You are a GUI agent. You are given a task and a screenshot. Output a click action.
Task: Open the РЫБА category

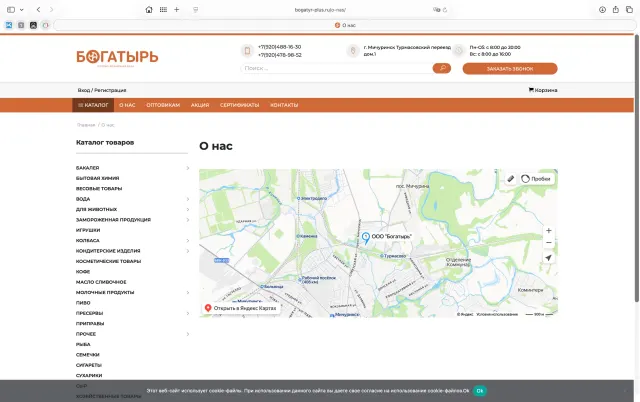coord(83,344)
